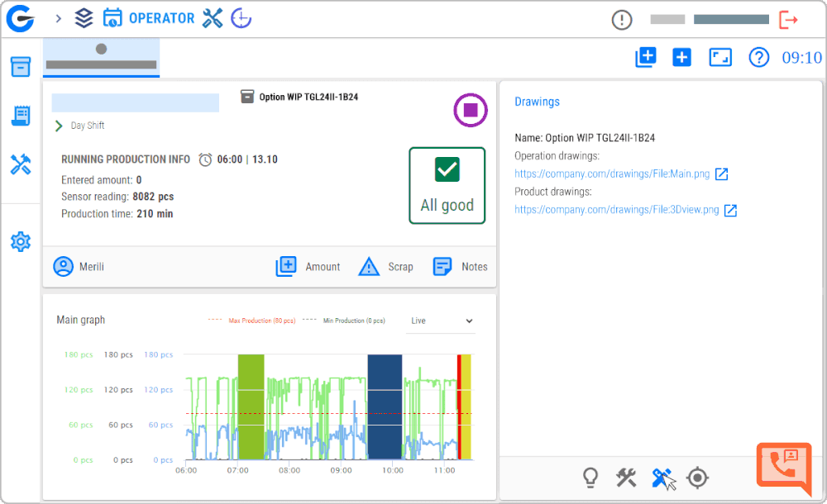The height and width of the screenshot is (504, 827).
Task: Select the OPERATOR menu item
Action: tap(161, 18)
